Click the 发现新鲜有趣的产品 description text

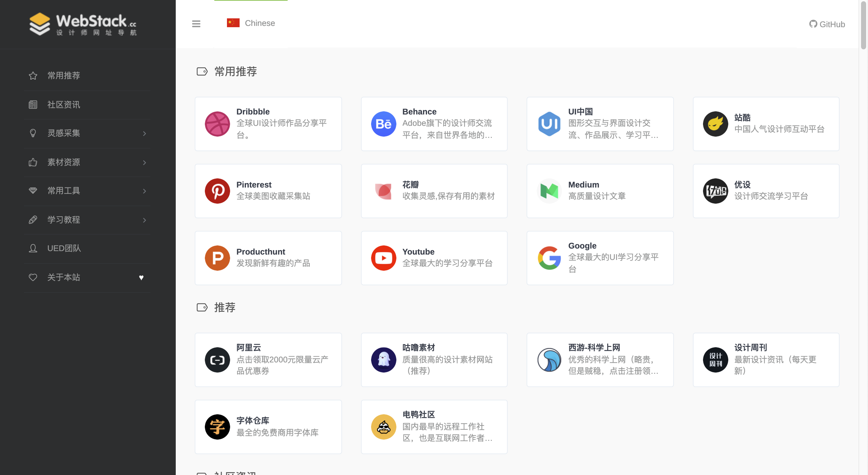click(273, 263)
